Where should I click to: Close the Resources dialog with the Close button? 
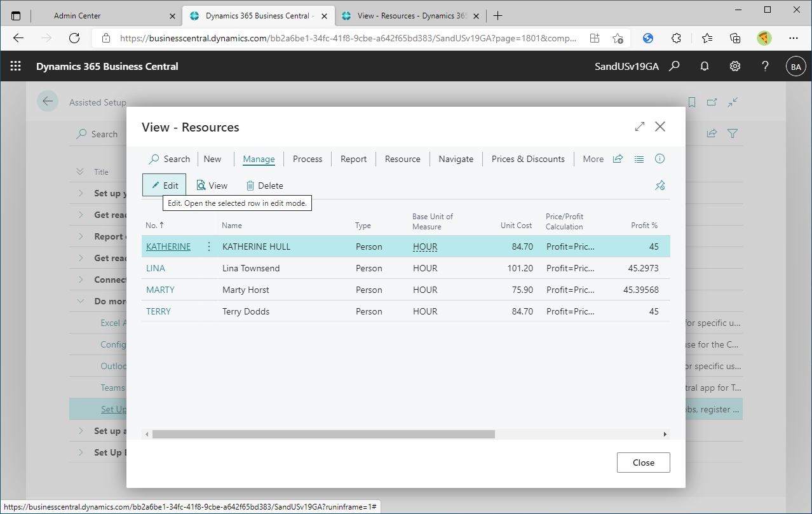pyautogui.click(x=643, y=463)
